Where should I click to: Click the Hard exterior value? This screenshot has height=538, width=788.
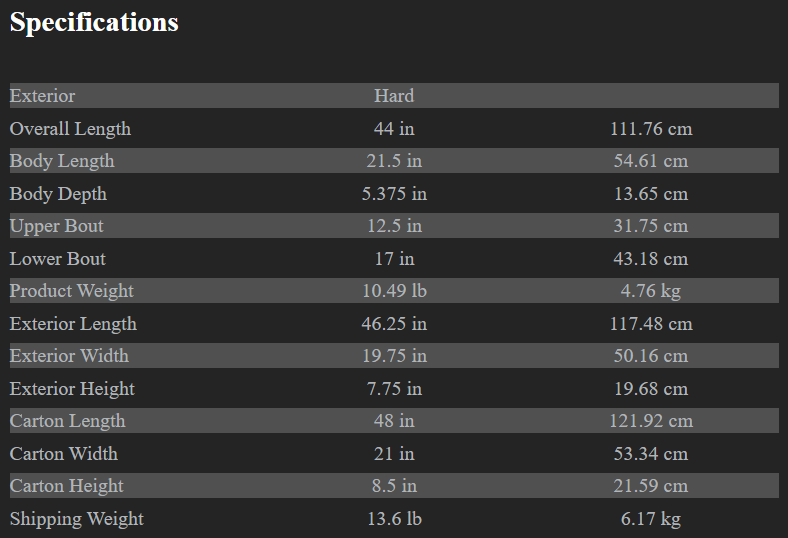[x=394, y=96]
